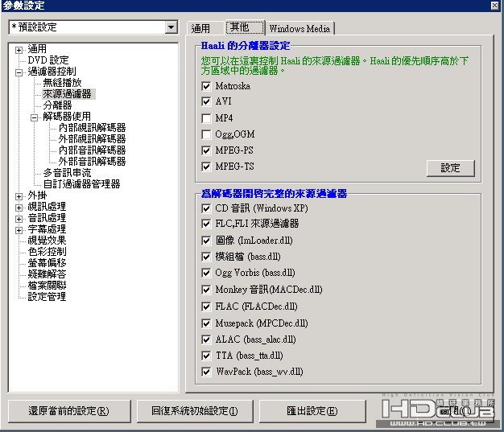Image resolution: width=504 pixels, height=432 pixels.
Task: Expand the 外掛 tree node
Action: point(19,196)
